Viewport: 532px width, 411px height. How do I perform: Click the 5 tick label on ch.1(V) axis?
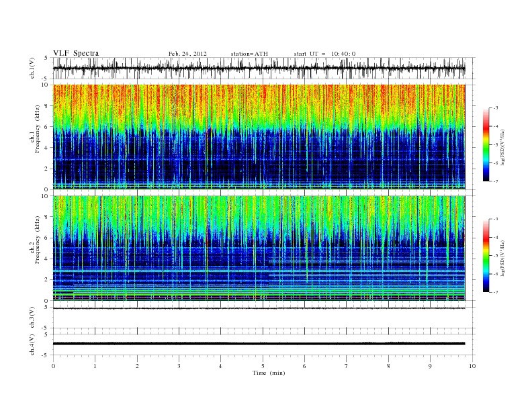[47, 58]
